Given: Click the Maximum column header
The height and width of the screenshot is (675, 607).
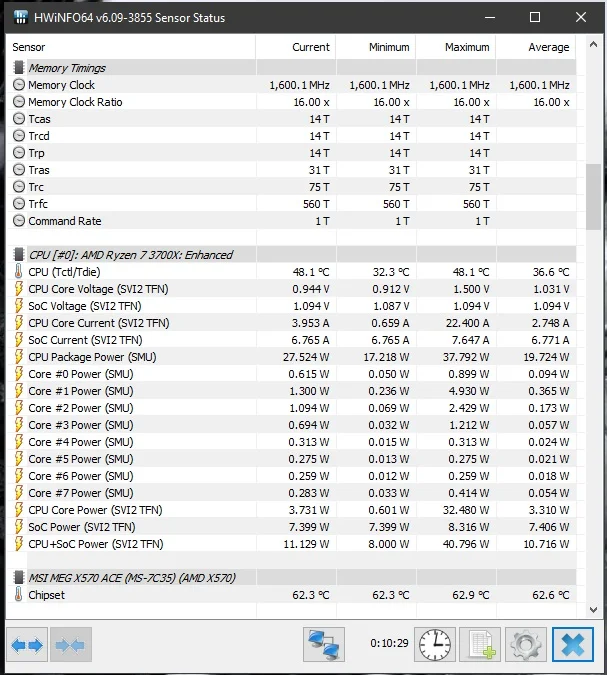Looking at the screenshot, I should (456, 47).
